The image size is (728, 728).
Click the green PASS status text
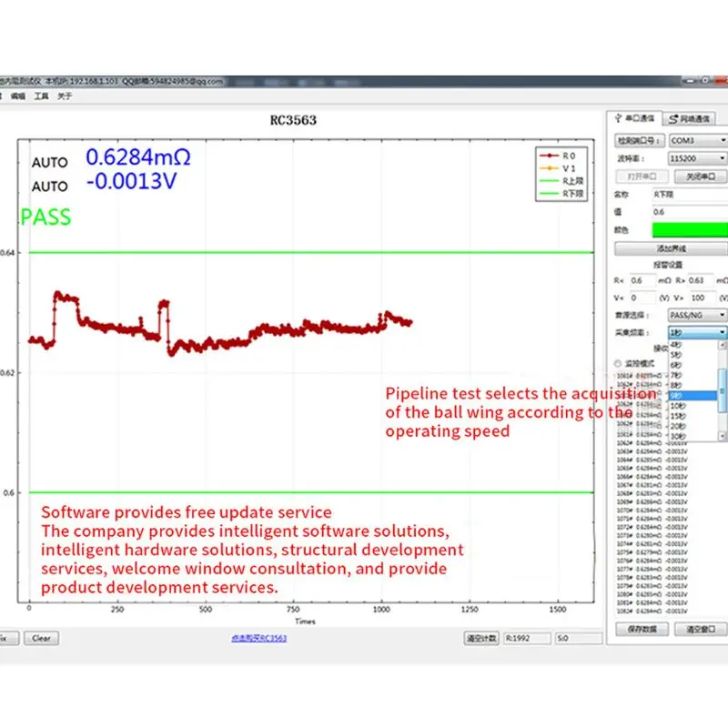tap(46, 217)
